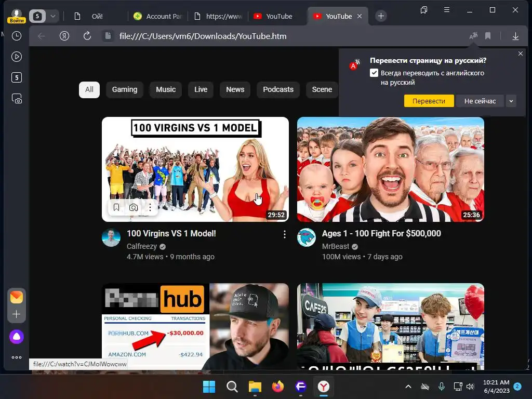Click the Не сейчас button
Viewport: 532px width, 399px height.
coord(480,101)
